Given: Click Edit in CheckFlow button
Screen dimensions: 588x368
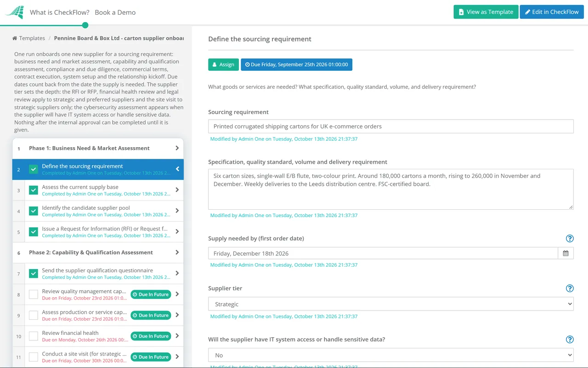Looking at the screenshot, I should click(x=552, y=12).
